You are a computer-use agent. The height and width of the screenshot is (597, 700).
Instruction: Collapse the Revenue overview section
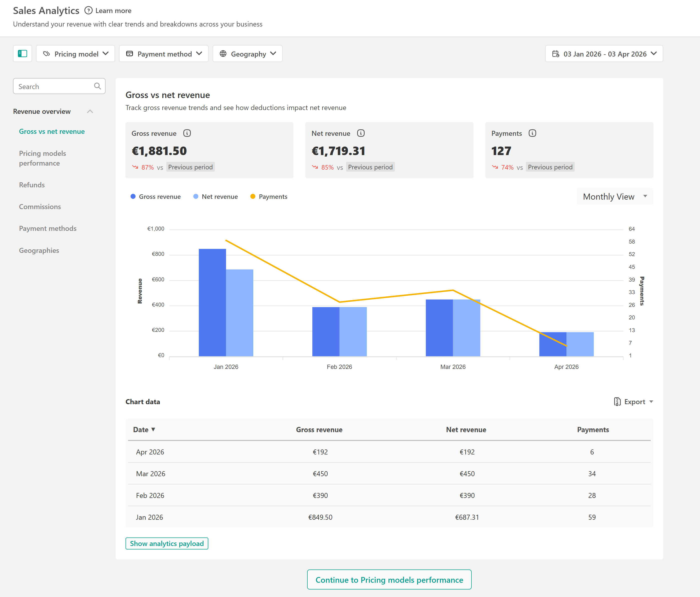pyautogui.click(x=90, y=112)
